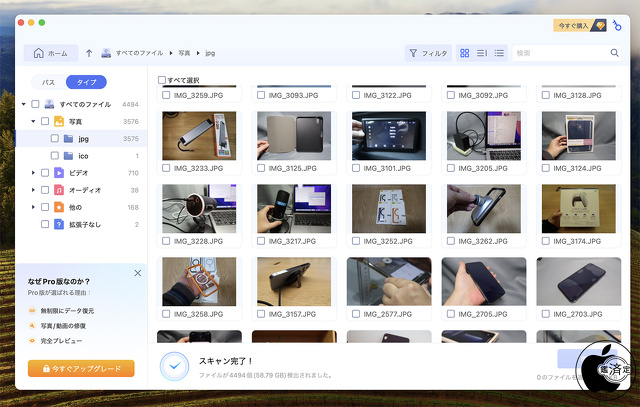
Task: Click the photo/video repair icon
Action: click(x=32, y=326)
